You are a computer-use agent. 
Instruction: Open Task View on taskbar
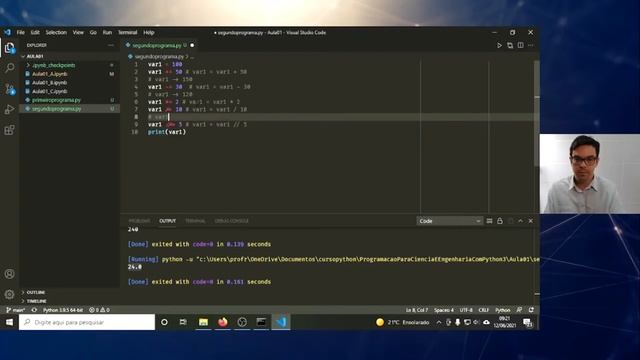(183, 322)
